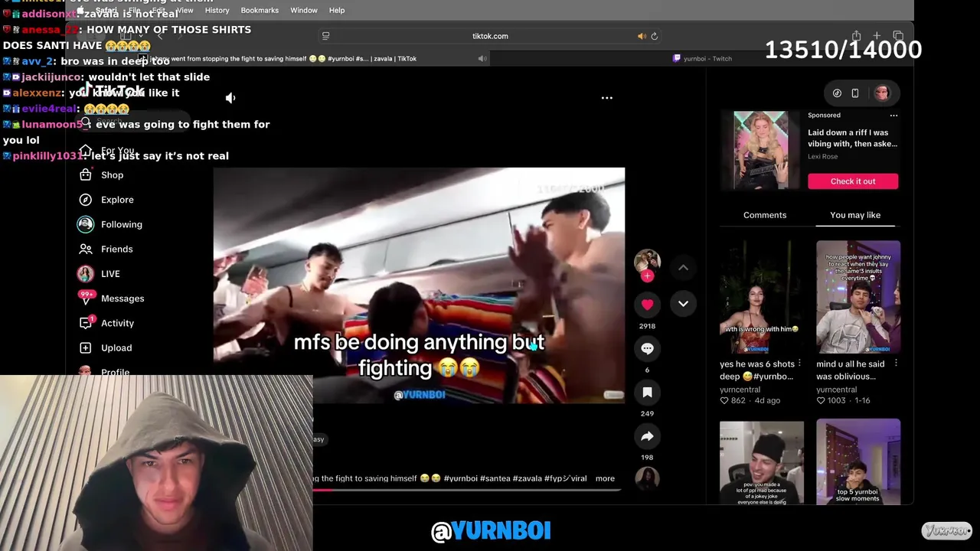Open options for 'yes he was 6 shots' card
The height and width of the screenshot is (551, 980).
(x=799, y=364)
